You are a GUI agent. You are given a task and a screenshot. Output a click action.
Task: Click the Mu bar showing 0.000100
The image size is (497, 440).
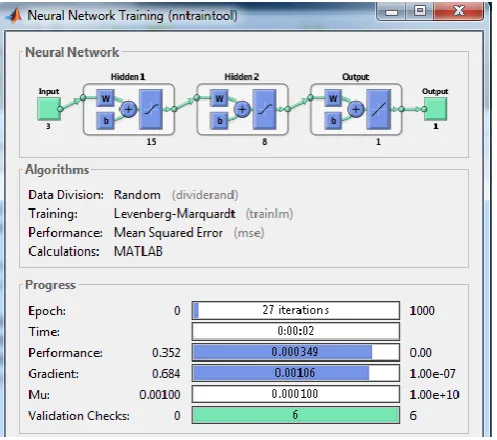[296, 394]
